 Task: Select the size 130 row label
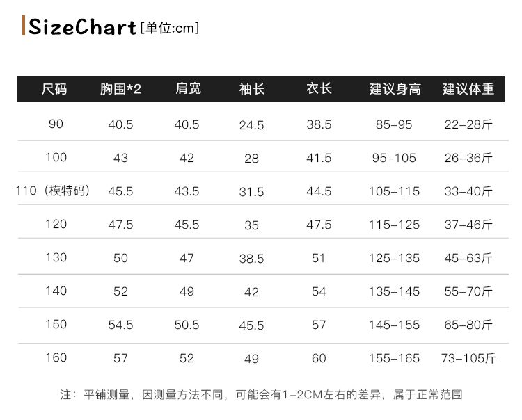pyautogui.click(x=56, y=257)
